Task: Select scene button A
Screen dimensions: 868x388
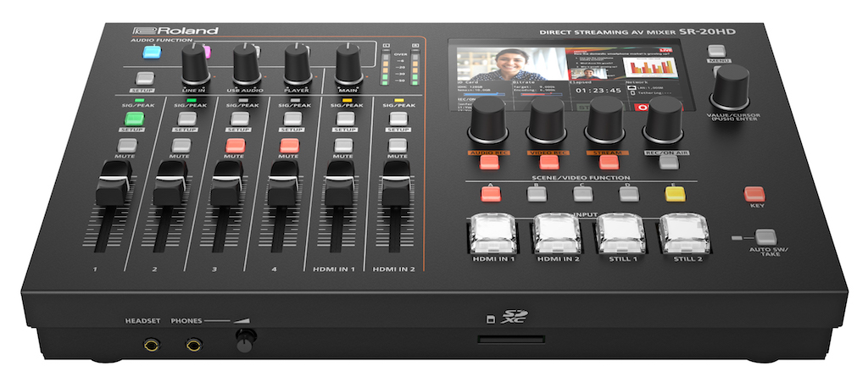Action: 490,193
